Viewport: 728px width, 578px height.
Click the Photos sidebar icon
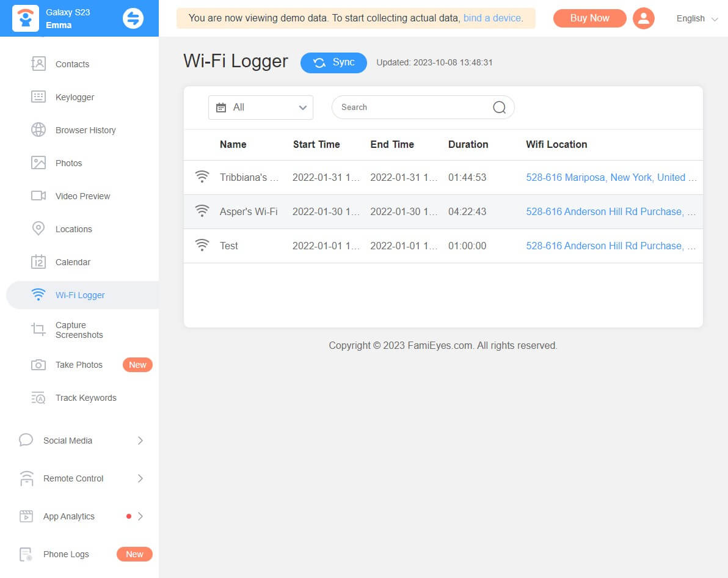coord(26,163)
